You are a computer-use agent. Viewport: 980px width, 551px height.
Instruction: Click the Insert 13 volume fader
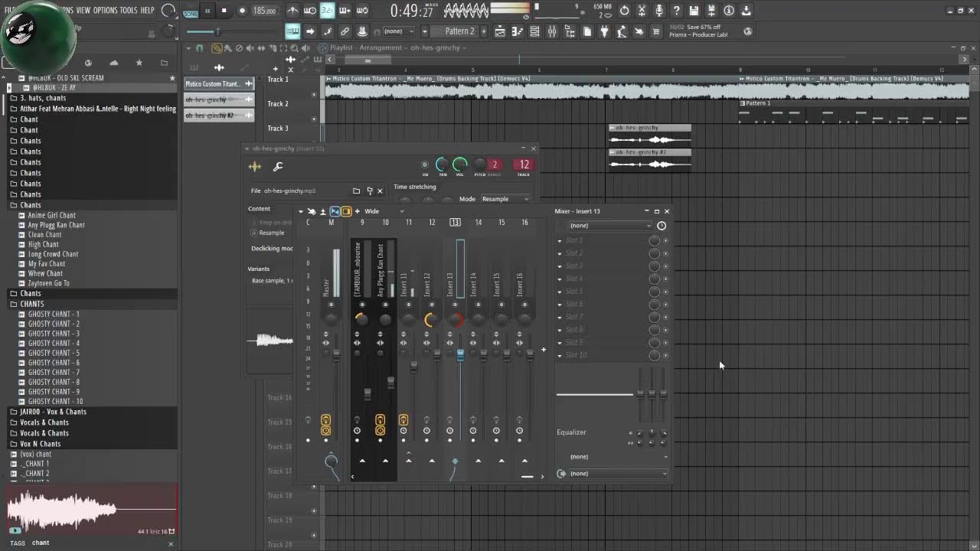pyautogui.click(x=460, y=355)
